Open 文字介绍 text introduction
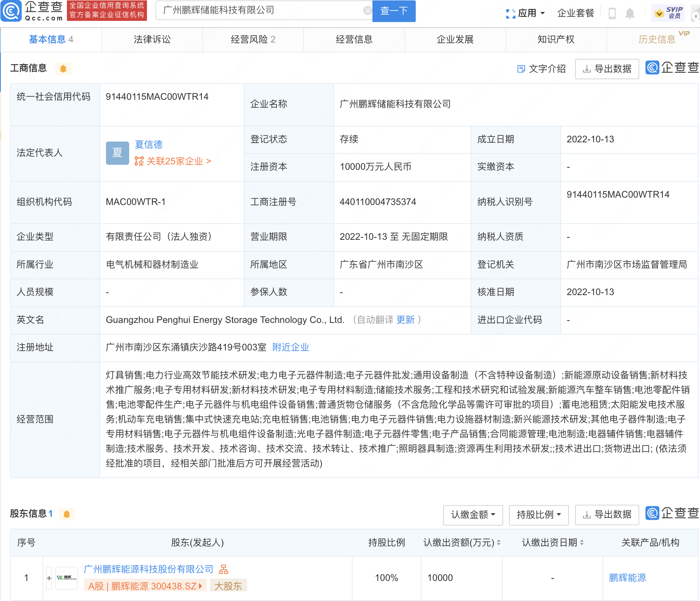 coord(541,69)
